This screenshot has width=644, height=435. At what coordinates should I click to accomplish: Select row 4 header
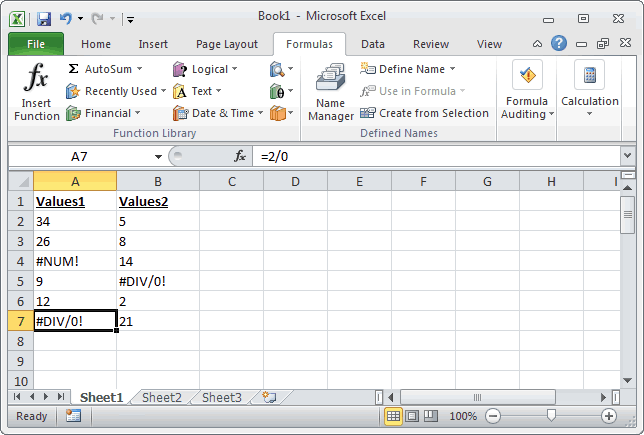pos(21,261)
